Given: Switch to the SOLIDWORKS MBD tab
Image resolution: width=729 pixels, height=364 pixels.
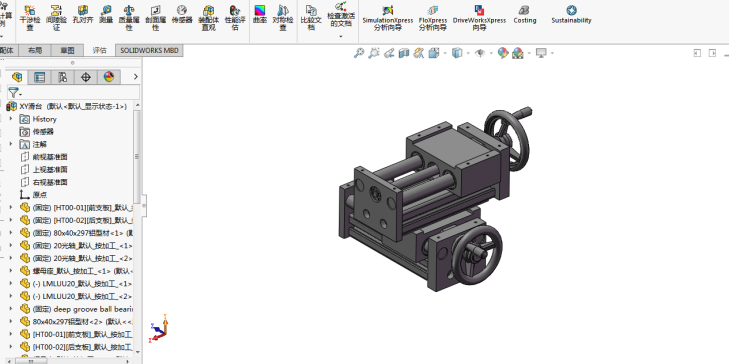Looking at the screenshot, I should click(149, 50).
